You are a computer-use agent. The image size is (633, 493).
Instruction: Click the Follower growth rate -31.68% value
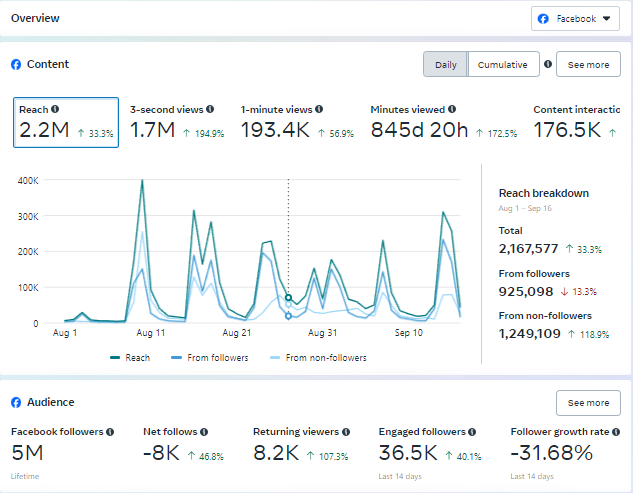[551, 452]
